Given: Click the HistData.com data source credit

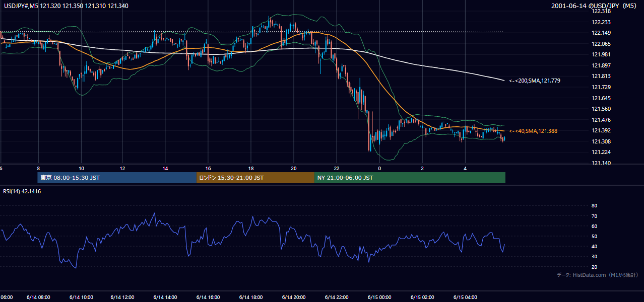Looking at the screenshot, I should (597, 275).
